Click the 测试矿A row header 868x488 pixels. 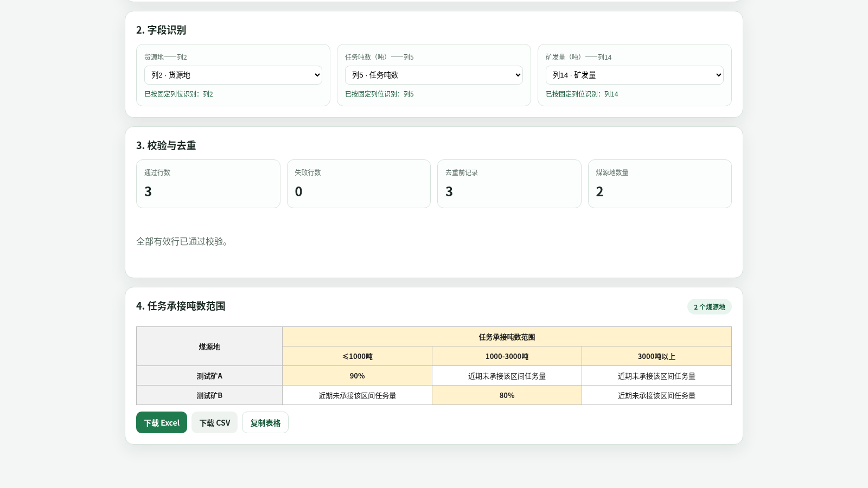tap(209, 376)
